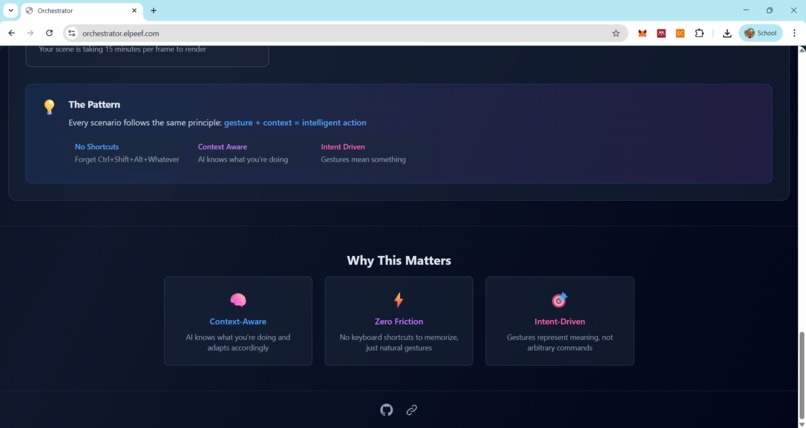806x428 pixels.
Task: Select the Orchestrator tab
Action: 82,11
